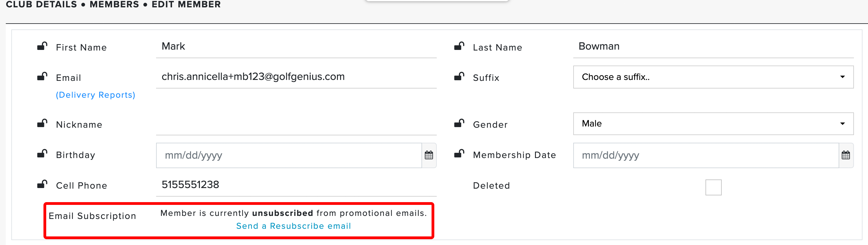Viewport: 868px width, 245px height.
Task: Toggle the Last Name lock icon
Action: (459, 46)
